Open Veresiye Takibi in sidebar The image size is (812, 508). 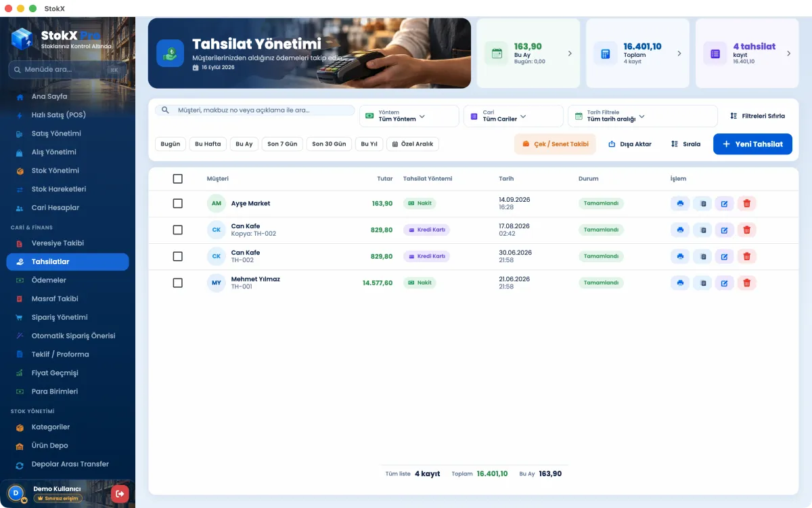click(x=68, y=243)
